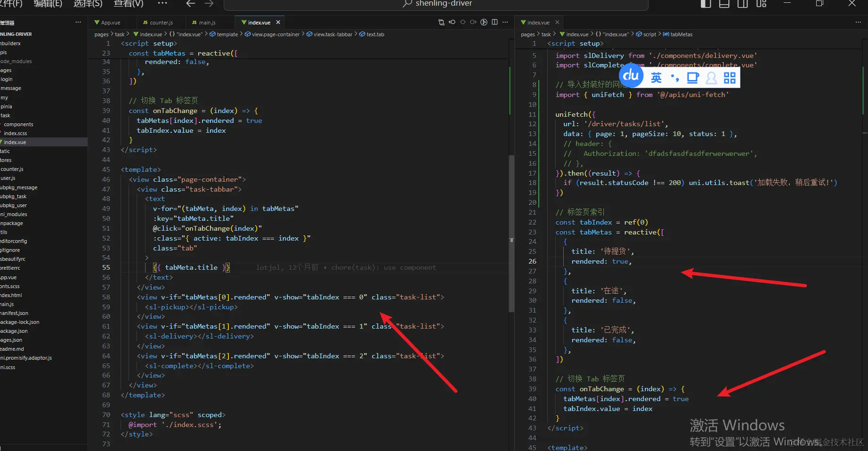Click the right editor vertical scrollbar
Image resolution: width=868 pixels, height=451 pixels.
pos(865,245)
